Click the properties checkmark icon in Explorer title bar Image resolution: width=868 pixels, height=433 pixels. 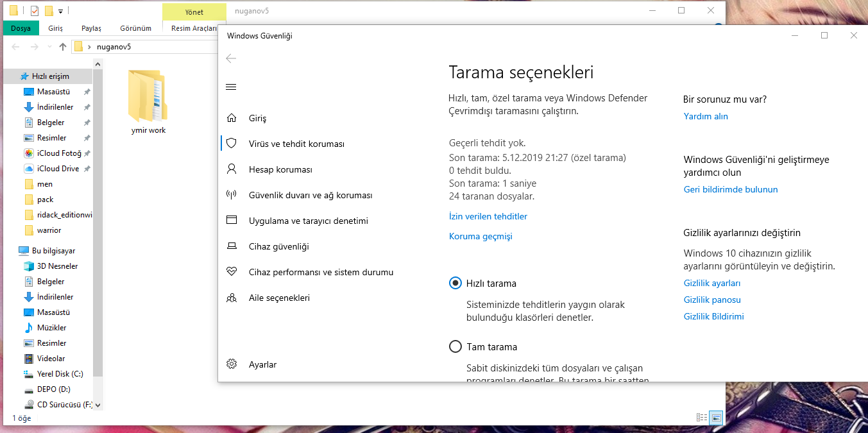click(x=35, y=11)
